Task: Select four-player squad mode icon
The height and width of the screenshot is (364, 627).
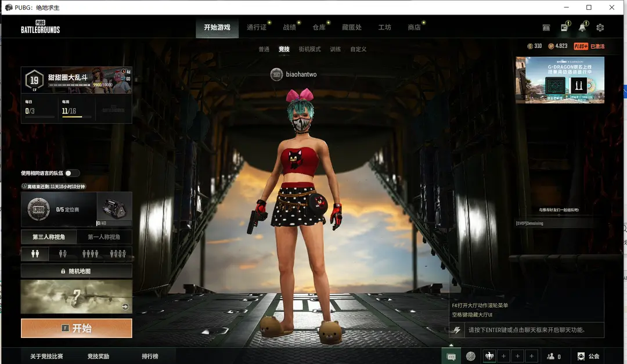Action: (91, 254)
